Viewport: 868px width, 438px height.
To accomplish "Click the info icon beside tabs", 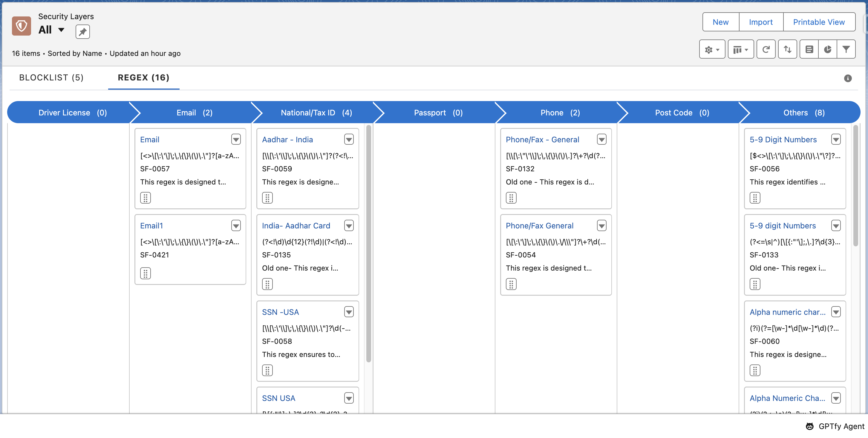I will [848, 78].
